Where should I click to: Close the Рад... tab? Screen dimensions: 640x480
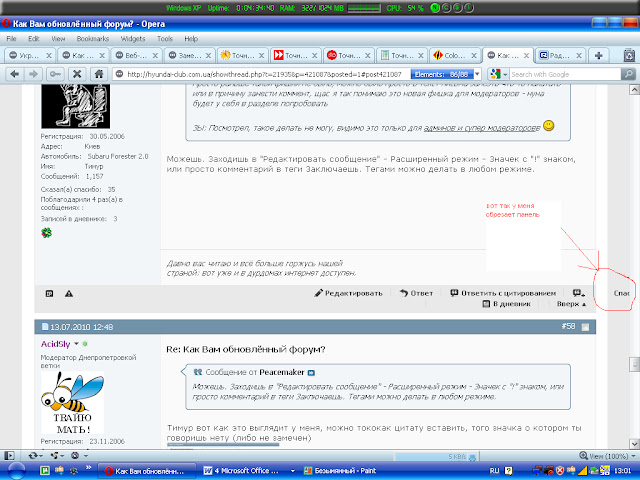click(x=579, y=56)
